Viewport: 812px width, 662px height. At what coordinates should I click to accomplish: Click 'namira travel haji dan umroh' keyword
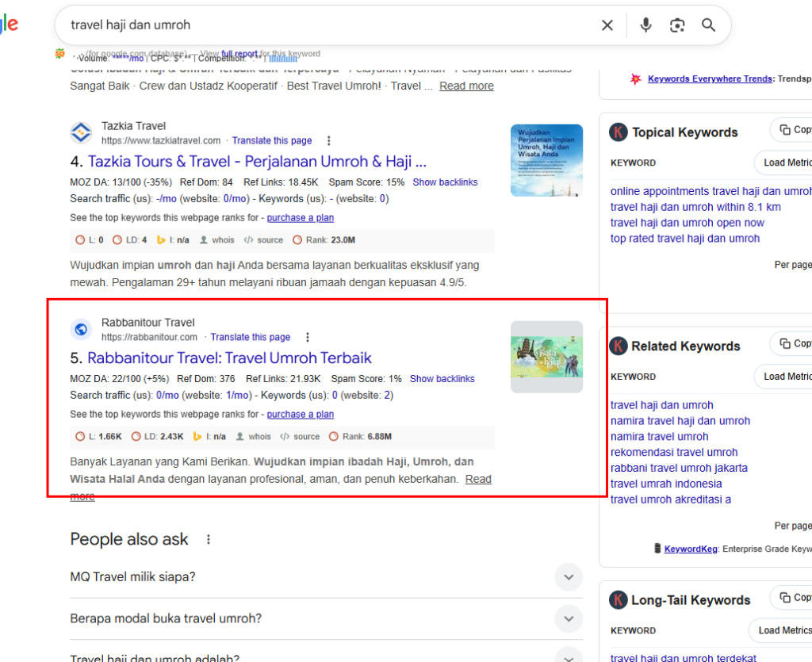[680, 421]
